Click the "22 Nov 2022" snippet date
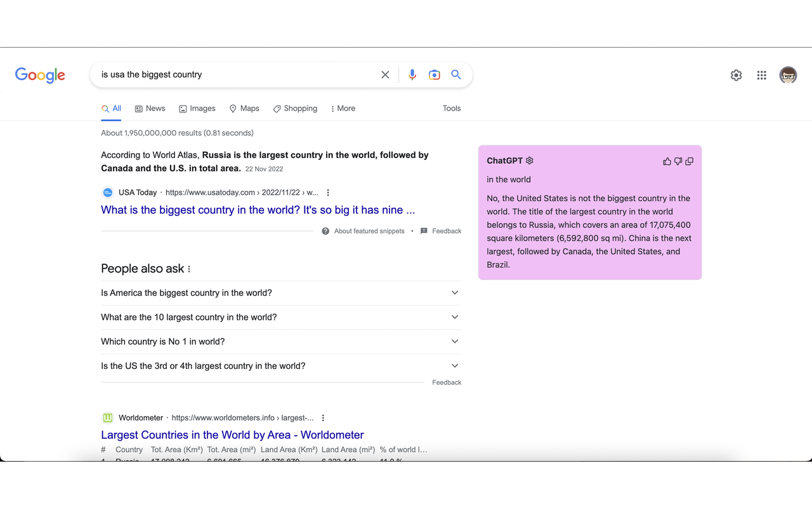Viewport: 812px width, 508px height. [264, 169]
